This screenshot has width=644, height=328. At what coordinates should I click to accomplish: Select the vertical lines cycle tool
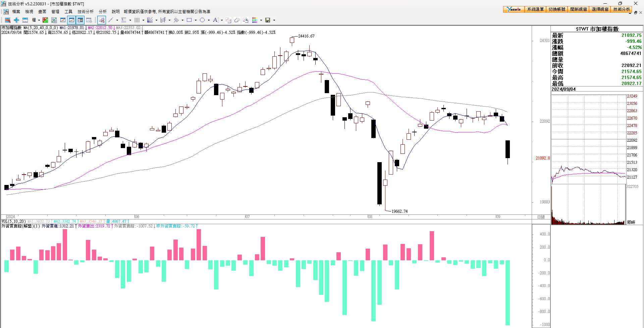coord(137,20)
